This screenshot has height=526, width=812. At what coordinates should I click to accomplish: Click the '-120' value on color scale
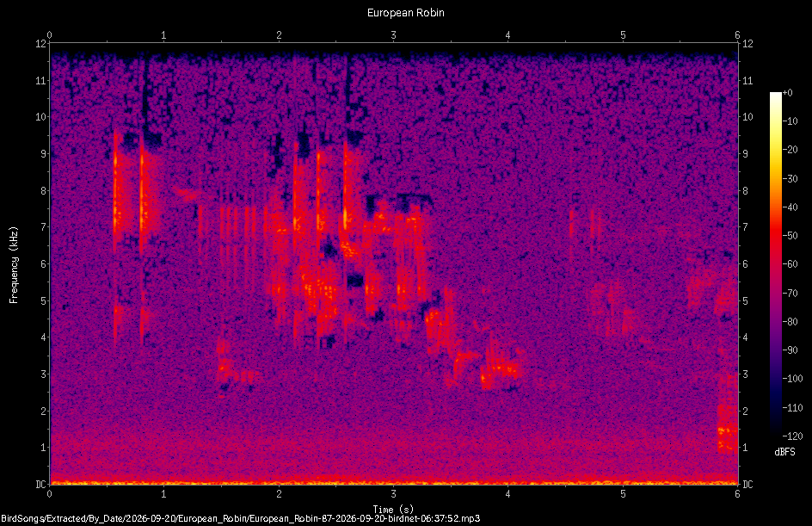pos(793,436)
